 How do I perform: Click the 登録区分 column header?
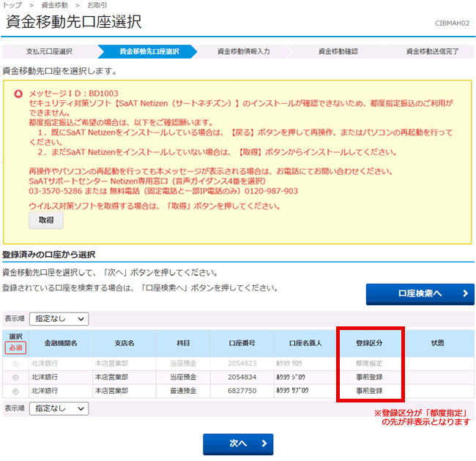tap(369, 342)
